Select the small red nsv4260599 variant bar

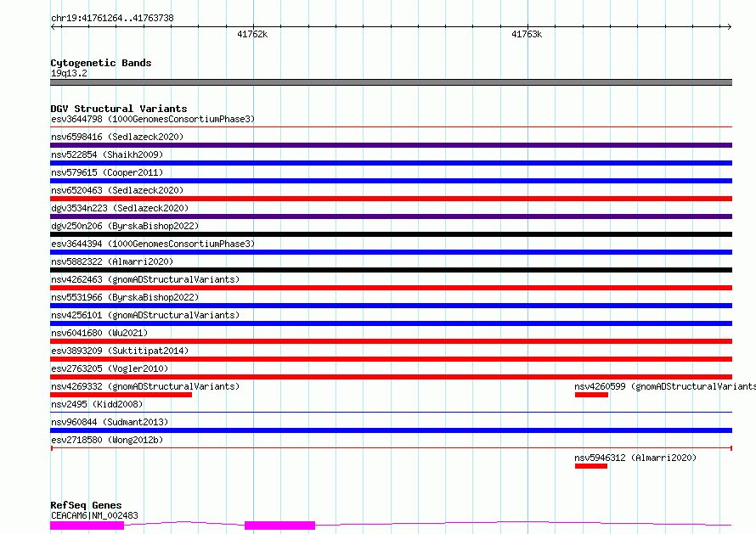(x=591, y=396)
